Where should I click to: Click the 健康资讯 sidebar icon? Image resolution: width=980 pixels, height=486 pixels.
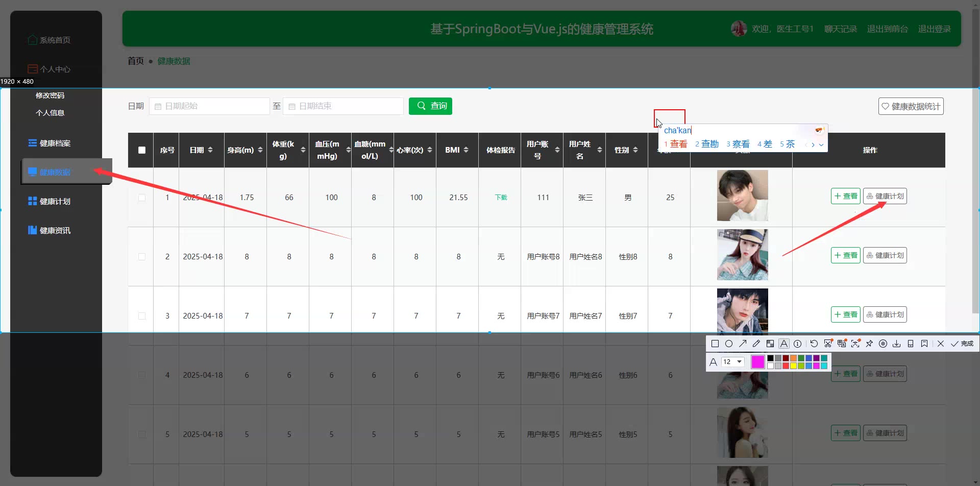pos(33,230)
